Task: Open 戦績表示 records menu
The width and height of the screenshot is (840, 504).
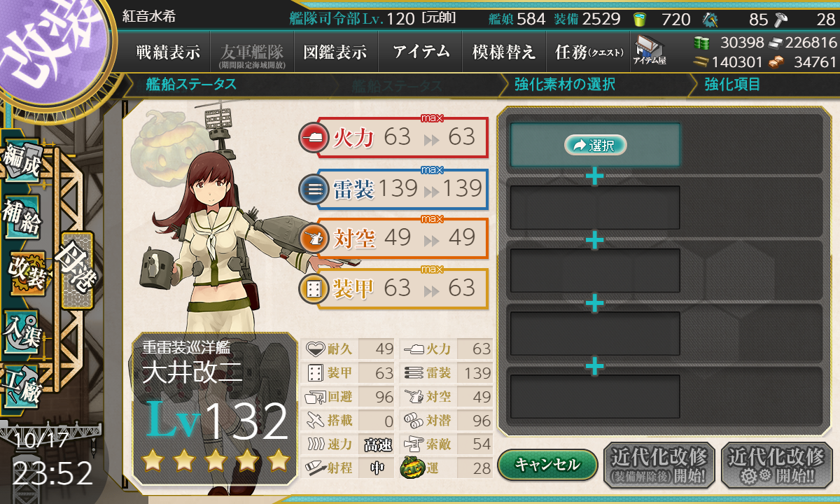Action: pos(168,52)
